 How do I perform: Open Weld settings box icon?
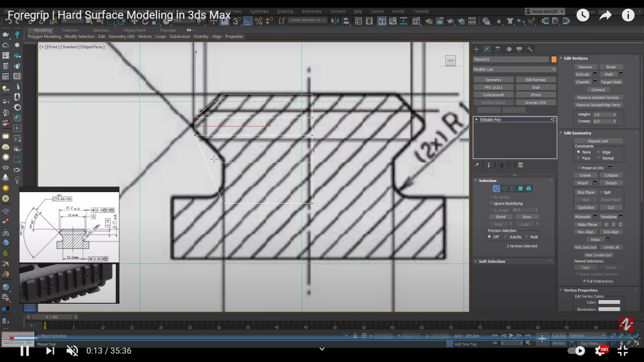pos(621,74)
